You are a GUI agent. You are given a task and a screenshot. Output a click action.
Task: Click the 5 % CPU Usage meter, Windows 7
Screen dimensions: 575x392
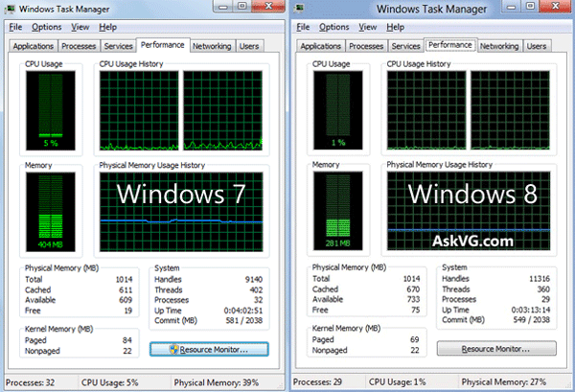coord(51,111)
